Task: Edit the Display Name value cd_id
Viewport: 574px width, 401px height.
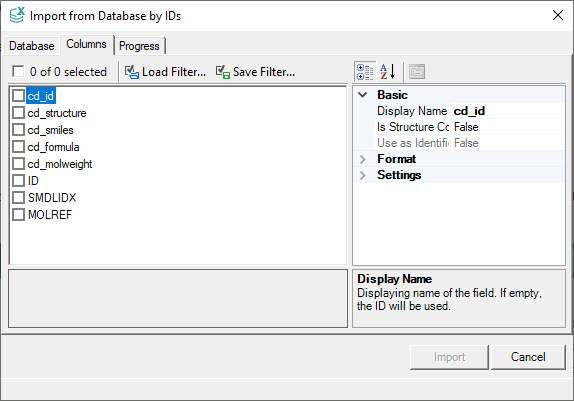Action: [507, 111]
